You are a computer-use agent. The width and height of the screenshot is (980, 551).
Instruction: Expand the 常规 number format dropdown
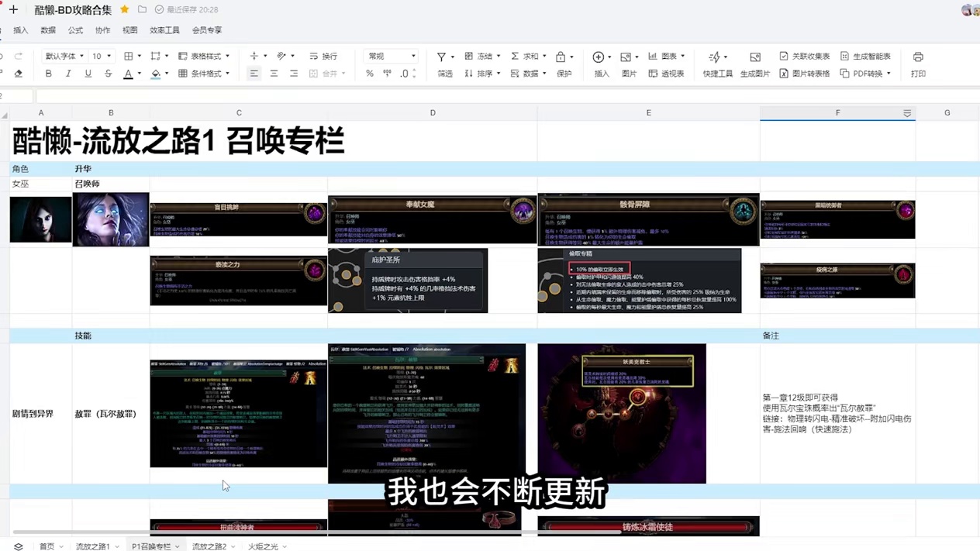pyautogui.click(x=412, y=56)
